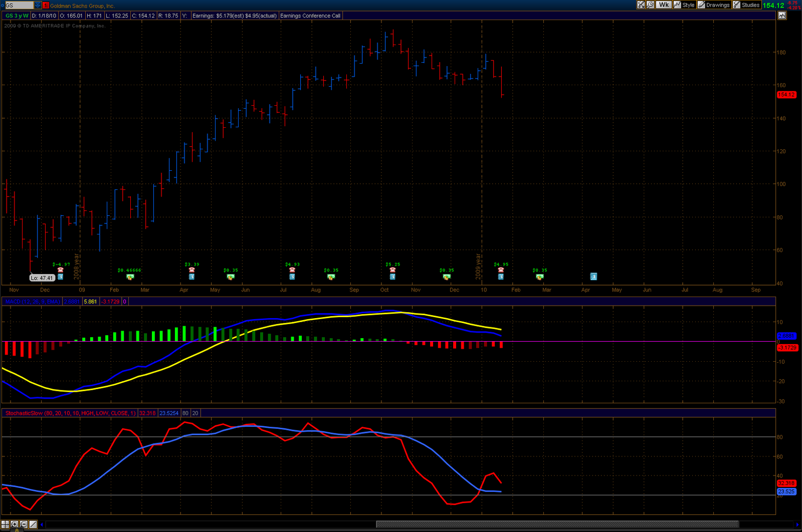Click the chart settings wrench icon

click(x=650, y=5)
